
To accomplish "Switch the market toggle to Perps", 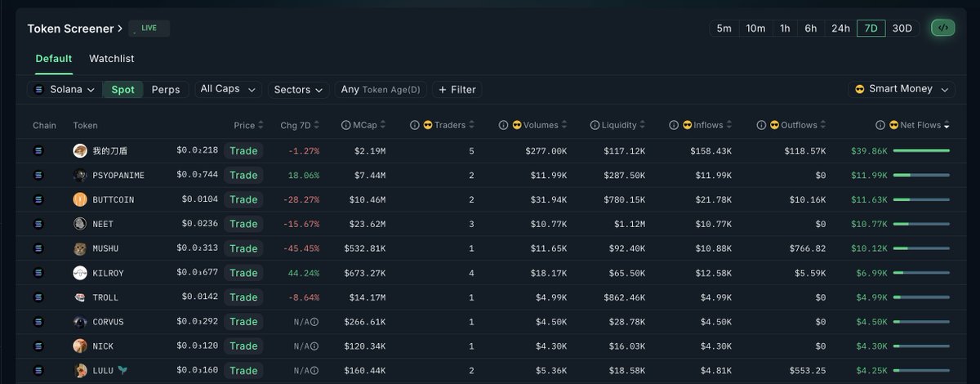I will [x=166, y=89].
